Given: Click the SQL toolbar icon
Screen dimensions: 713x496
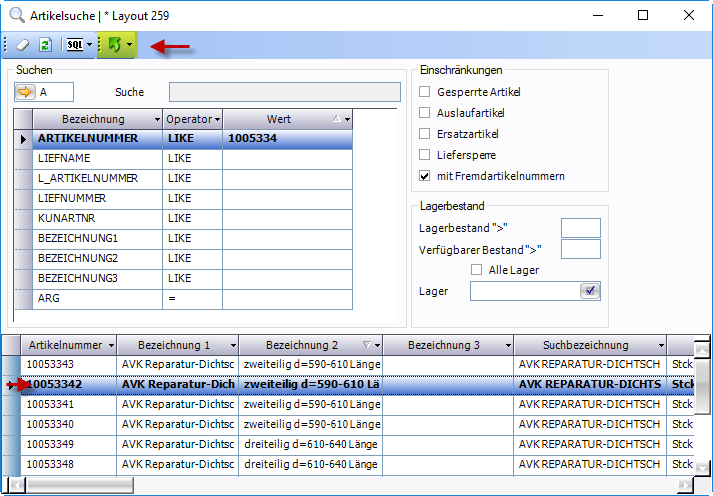Looking at the screenshot, I should [x=74, y=45].
